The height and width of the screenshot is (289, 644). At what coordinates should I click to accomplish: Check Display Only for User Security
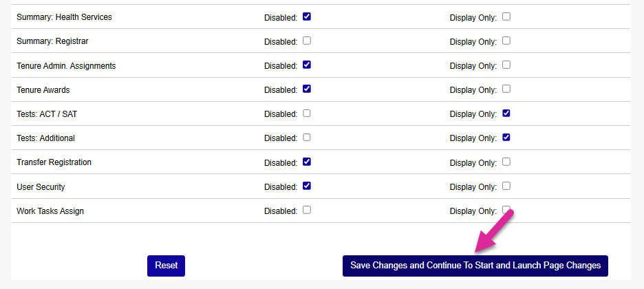coord(506,186)
